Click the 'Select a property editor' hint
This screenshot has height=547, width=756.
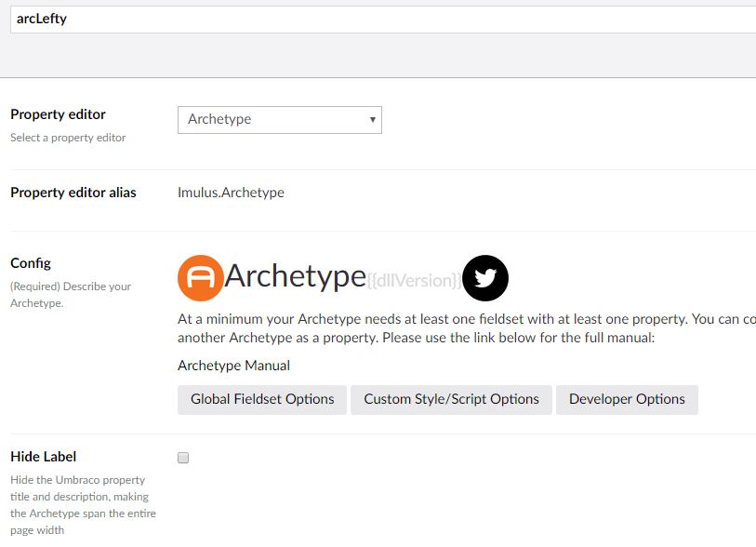pos(68,138)
